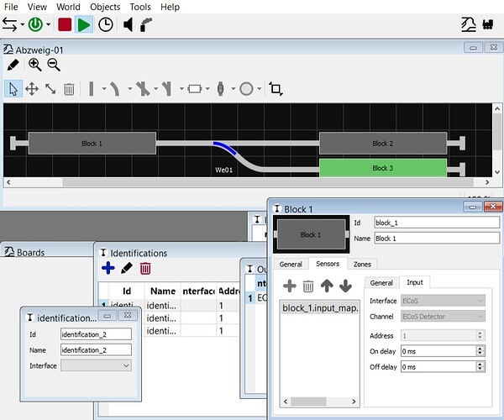The image size is (504, 420).
Task: Toggle the mute speaker icon
Action: [128, 24]
